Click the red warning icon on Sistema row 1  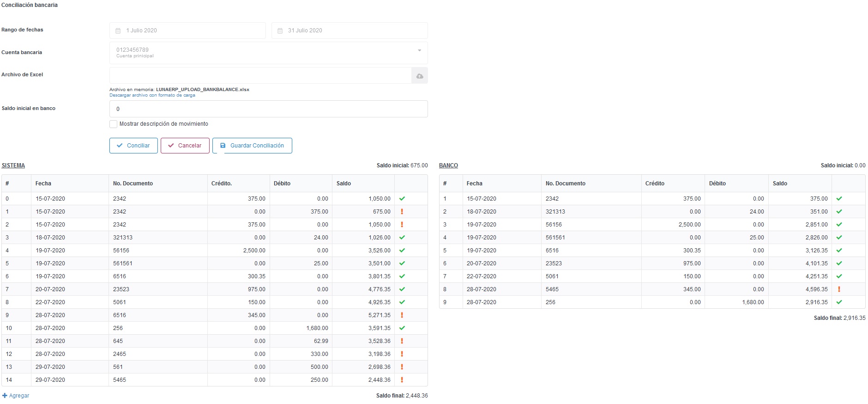[x=402, y=212]
